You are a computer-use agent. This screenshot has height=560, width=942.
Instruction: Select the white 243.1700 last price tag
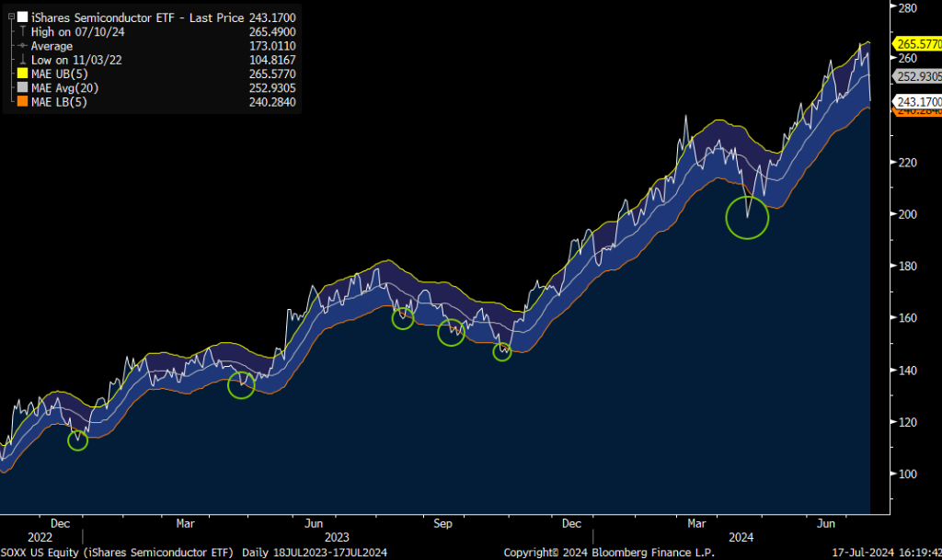pyautogui.click(x=916, y=101)
